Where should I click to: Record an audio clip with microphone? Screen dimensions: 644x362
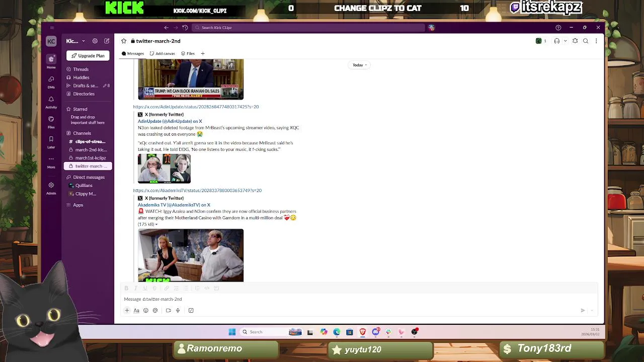tap(178, 310)
